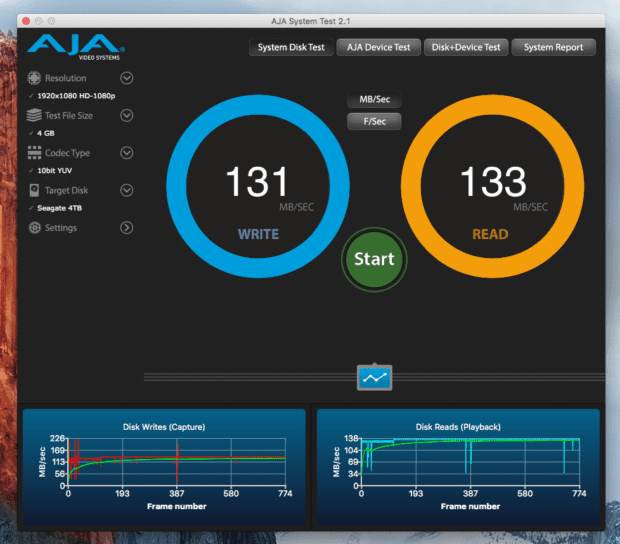
Task: Click the AJA Video Systems logo
Action: [76, 48]
